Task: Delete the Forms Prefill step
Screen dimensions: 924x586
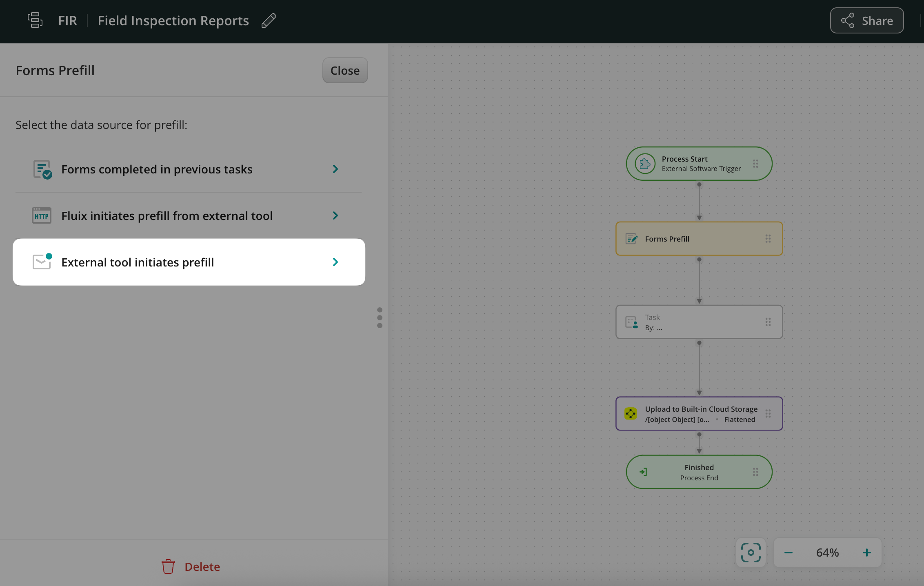Action: tap(191, 566)
